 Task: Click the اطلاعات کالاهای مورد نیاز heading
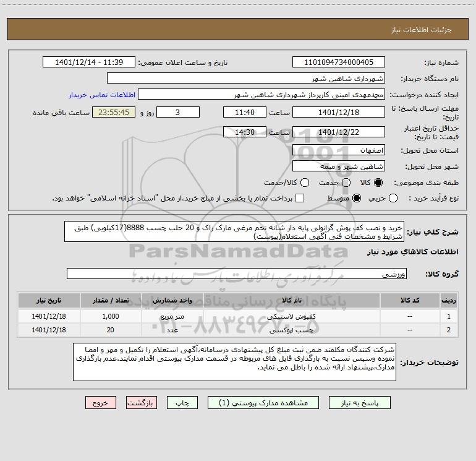pyautogui.click(x=412, y=252)
